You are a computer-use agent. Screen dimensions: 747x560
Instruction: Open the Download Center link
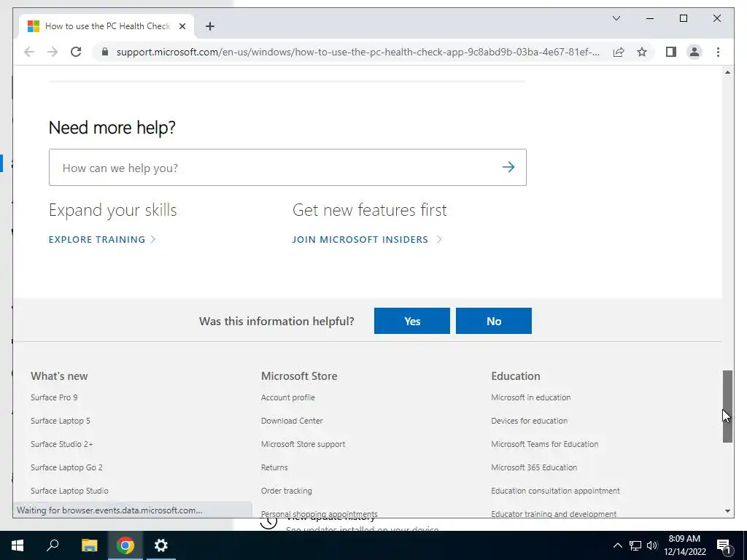point(292,421)
